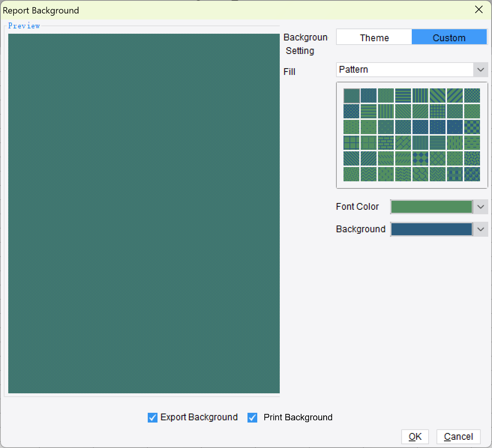Choose the wavy lines pattern
The image size is (492, 448).
pos(403,174)
